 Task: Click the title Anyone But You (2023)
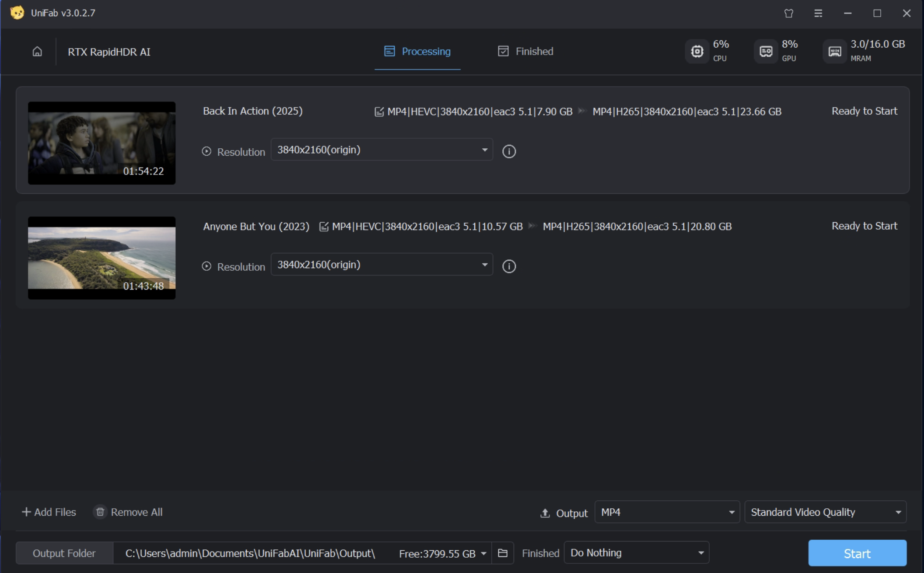(x=256, y=227)
